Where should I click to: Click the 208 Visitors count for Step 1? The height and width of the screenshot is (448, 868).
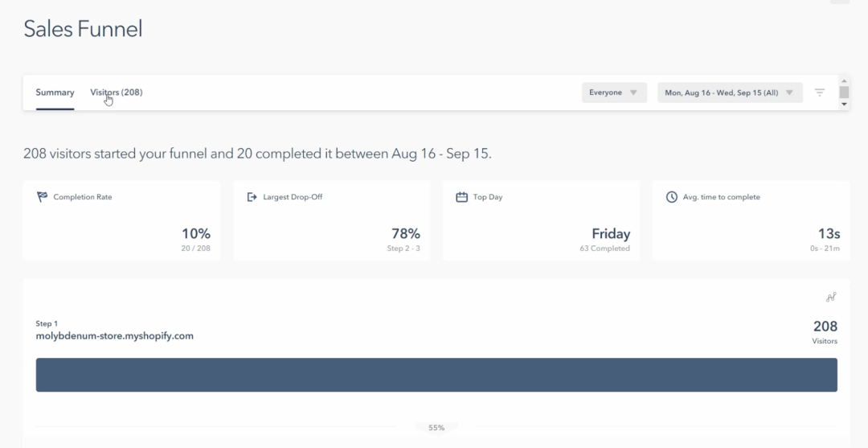tap(825, 327)
